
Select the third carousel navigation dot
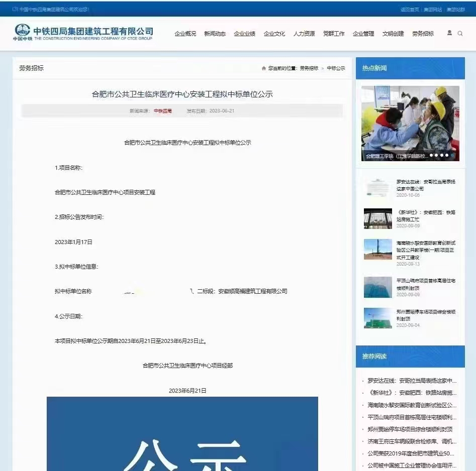442,155
